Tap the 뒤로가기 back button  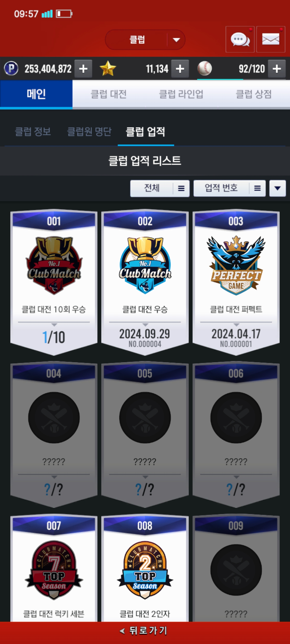point(145,631)
